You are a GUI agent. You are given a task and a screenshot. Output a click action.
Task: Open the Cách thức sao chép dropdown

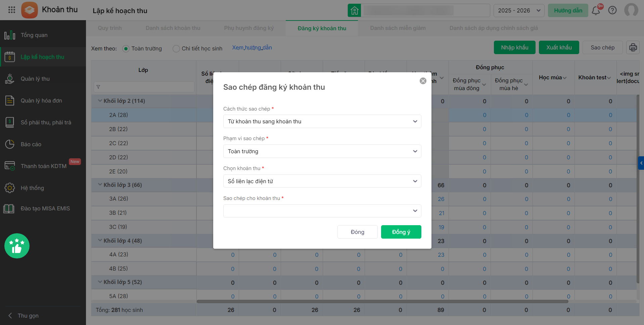click(322, 121)
